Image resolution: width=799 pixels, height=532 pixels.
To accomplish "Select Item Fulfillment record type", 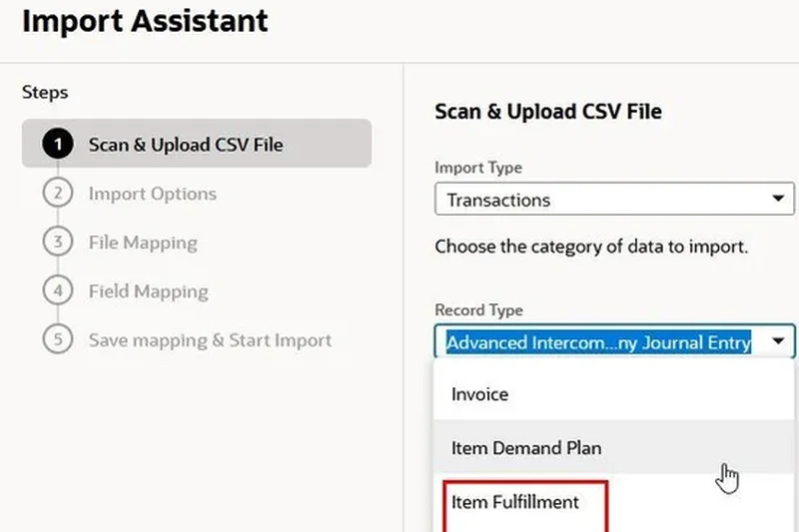I will (515, 502).
